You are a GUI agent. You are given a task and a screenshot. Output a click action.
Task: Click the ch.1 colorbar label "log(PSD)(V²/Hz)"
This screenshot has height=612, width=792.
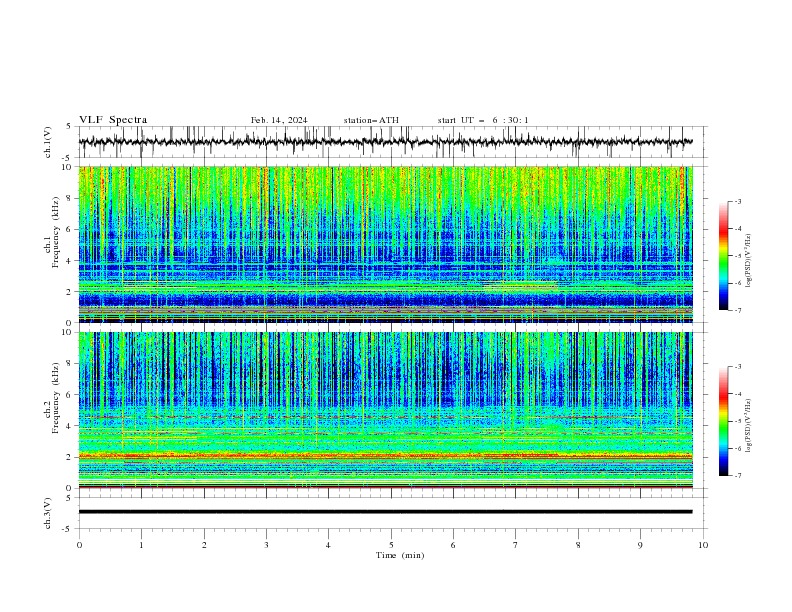pyautogui.click(x=748, y=261)
